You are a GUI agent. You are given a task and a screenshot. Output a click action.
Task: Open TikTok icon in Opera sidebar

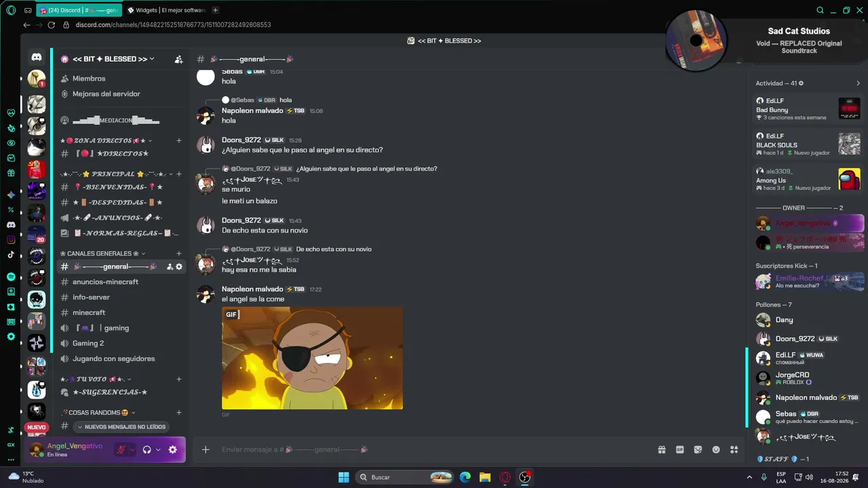coord(11,255)
